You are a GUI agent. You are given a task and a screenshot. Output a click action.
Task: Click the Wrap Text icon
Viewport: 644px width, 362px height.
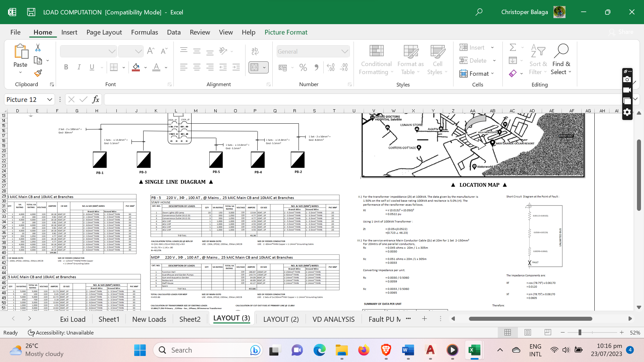click(255, 51)
